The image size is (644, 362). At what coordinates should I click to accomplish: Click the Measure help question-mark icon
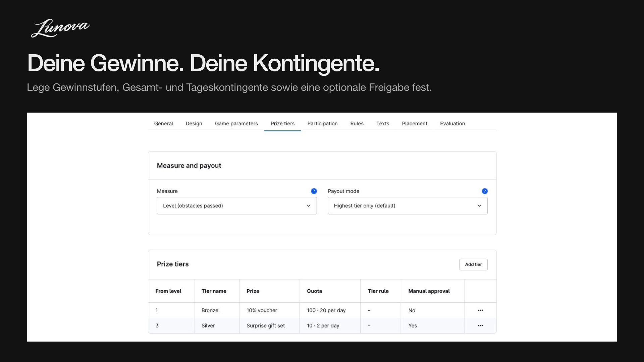click(314, 191)
